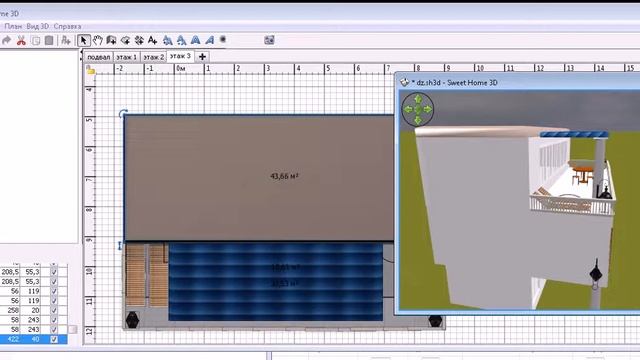Click the Redo arrow in the toolbar
The image size is (640, 360).
tap(7, 40)
